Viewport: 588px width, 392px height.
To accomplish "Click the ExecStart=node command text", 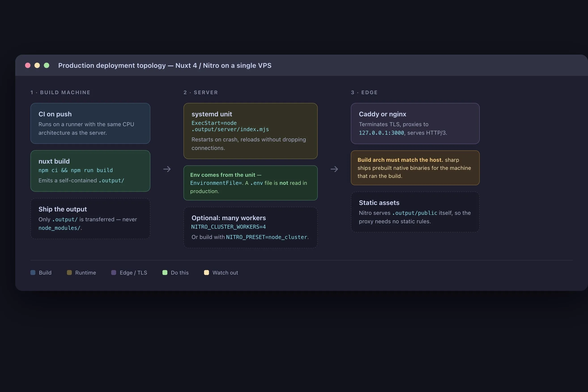I will (x=214, y=123).
